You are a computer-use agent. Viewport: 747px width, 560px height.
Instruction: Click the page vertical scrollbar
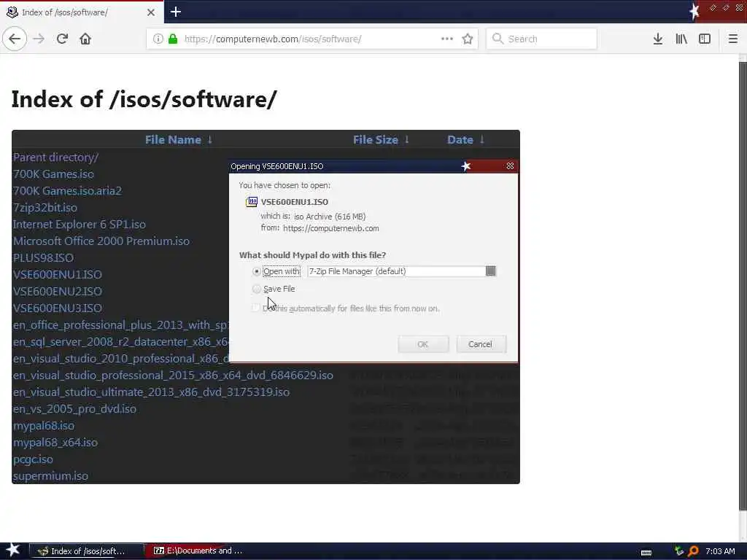click(743, 286)
